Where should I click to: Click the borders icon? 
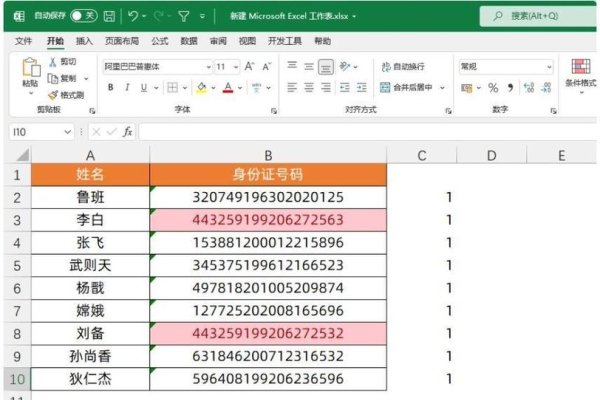pyautogui.click(x=173, y=88)
